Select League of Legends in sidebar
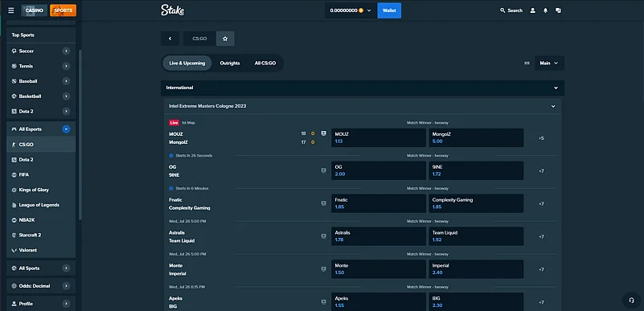Viewport: 644px width, 311px height. tap(41, 205)
